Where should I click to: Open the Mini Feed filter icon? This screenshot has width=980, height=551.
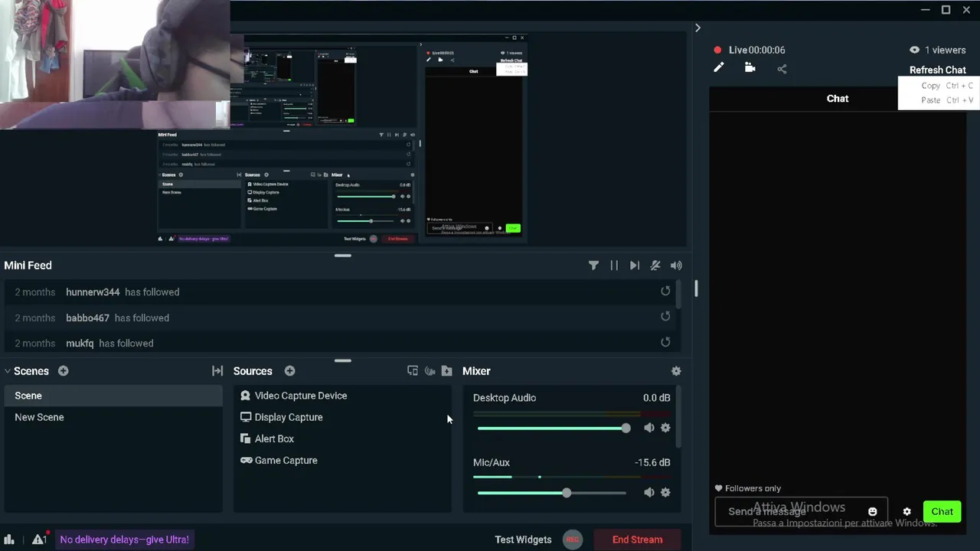(x=593, y=266)
